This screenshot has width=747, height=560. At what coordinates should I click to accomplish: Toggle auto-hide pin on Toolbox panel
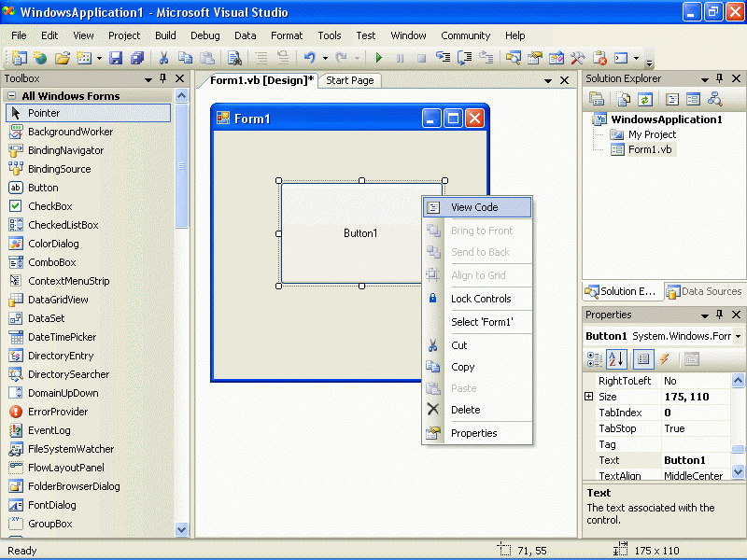click(x=162, y=78)
